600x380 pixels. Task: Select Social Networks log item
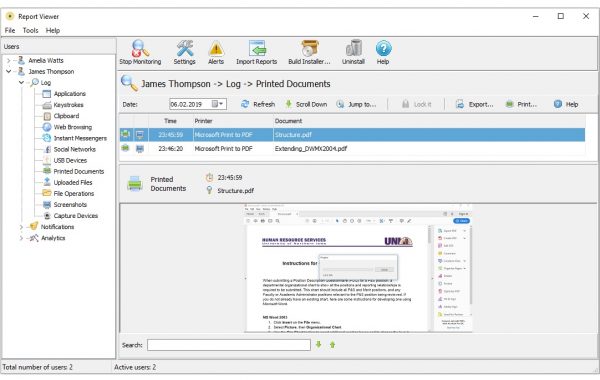(x=75, y=149)
